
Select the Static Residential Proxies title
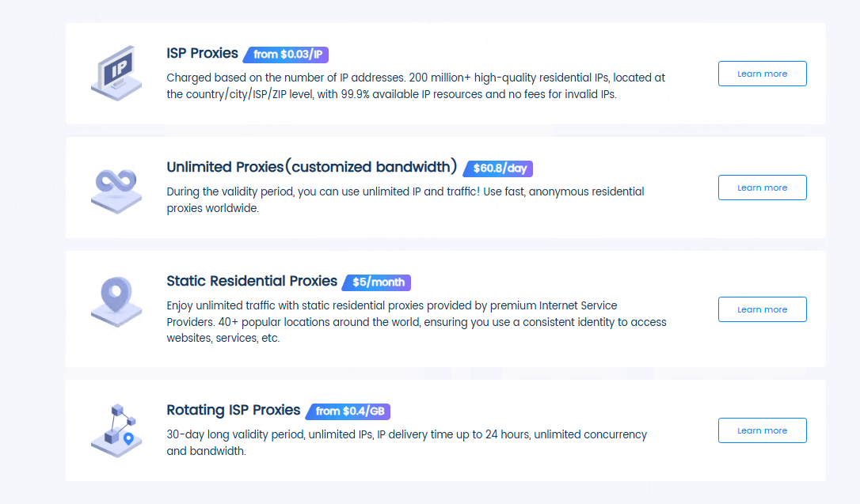point(252,281)
